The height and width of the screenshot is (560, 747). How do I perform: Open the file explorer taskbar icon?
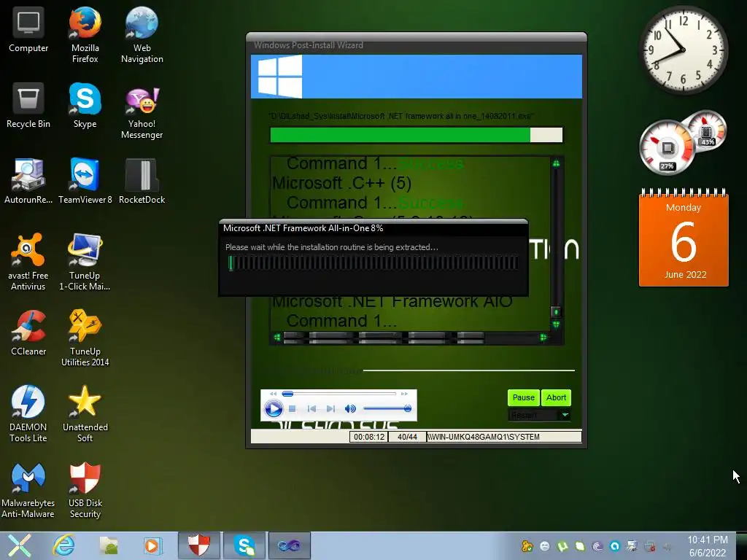(109, 545)
